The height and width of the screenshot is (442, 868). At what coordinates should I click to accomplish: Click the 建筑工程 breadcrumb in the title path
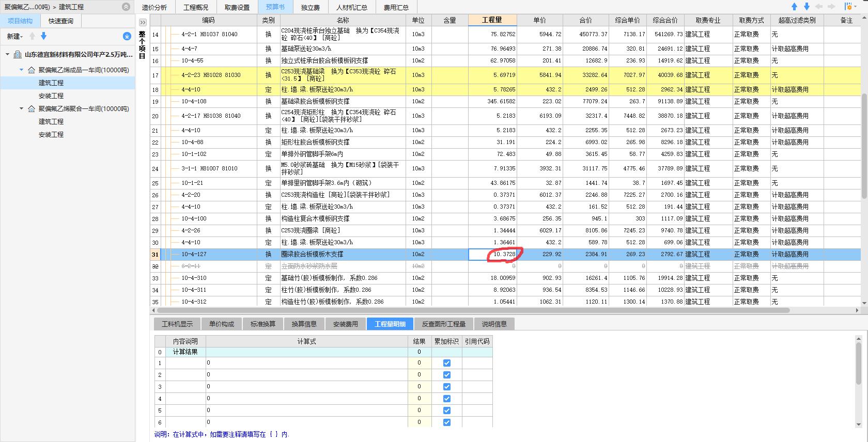[71, 7]
